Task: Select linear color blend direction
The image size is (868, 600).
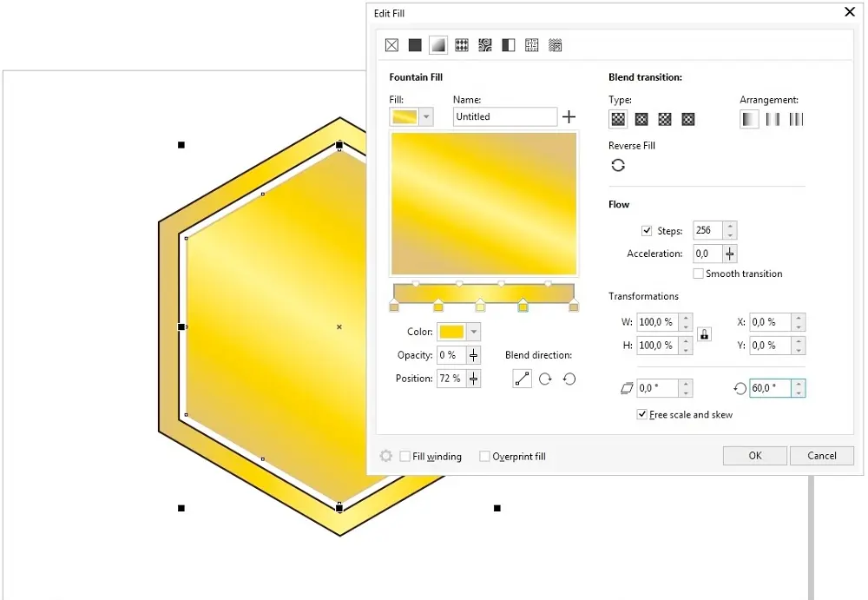Action: [x=522, y=379]
